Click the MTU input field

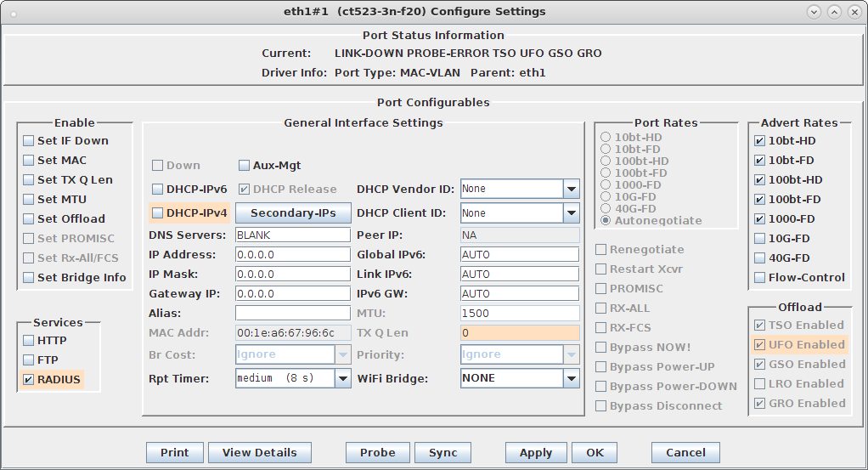[520, 313]
